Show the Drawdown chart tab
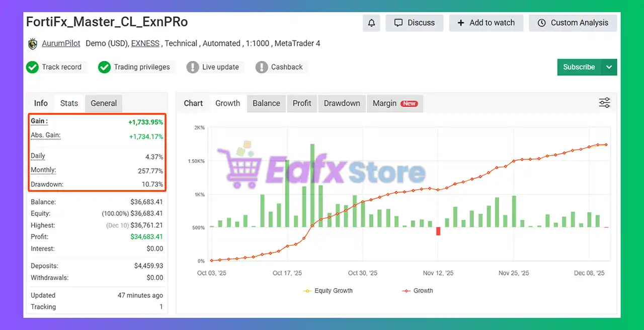Screen dimensions: 644x330 (x=342, y=103)
